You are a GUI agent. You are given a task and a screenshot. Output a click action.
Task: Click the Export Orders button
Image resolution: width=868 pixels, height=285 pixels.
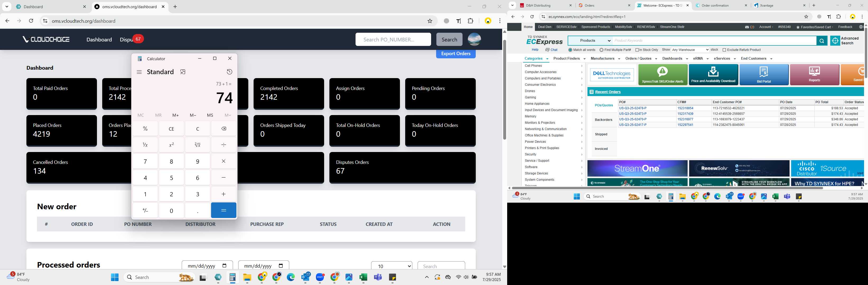456,54
